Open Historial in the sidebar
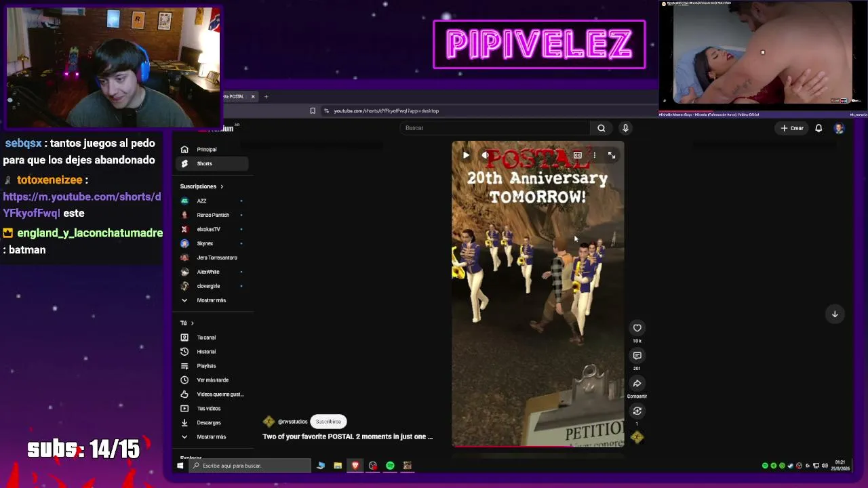 (214, 352)
